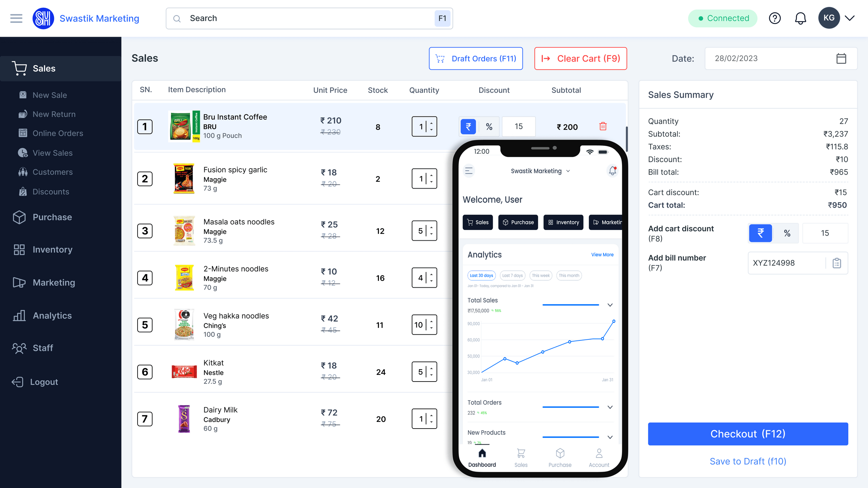Screen dimensions: 868x488
Task: Select Last 30 days filter chip
Action: click(x=481, y=275)
